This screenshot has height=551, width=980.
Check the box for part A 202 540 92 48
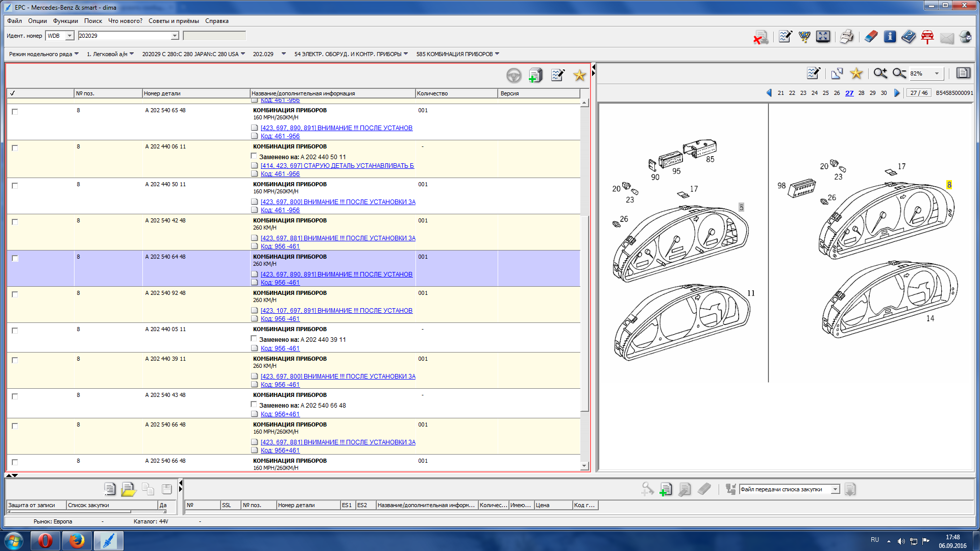pos(15,294)
